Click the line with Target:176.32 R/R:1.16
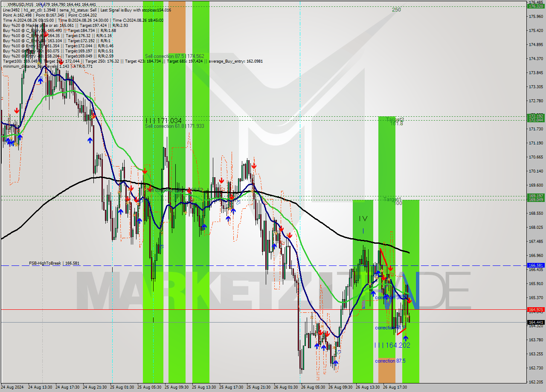The height and width of the screenshot is (392, 546). (x=57, y=35)
